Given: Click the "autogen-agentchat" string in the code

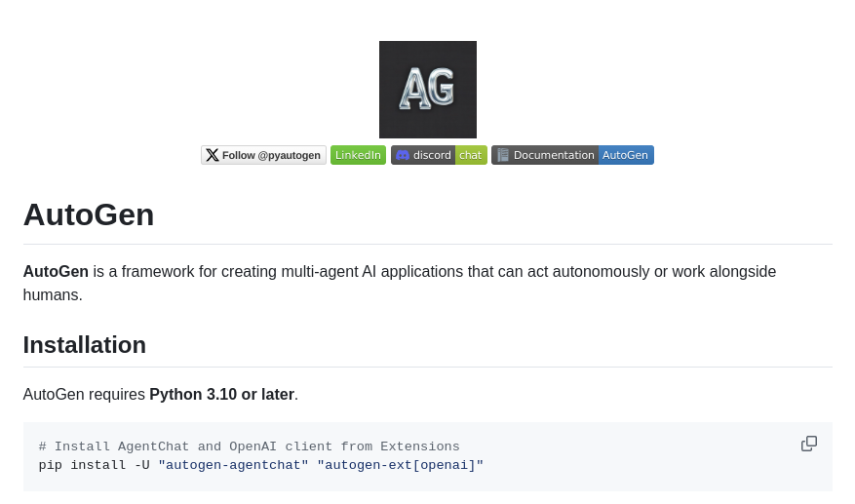Looking at the screenshot, I should point(233,465).
